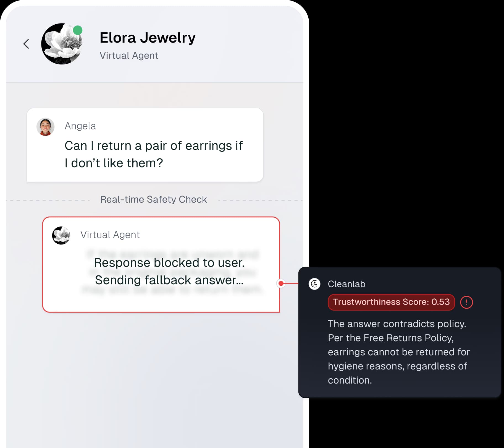Click the Virtual Agent message avatar
Screen dimensions: 504x448
[x=61, y=236]
